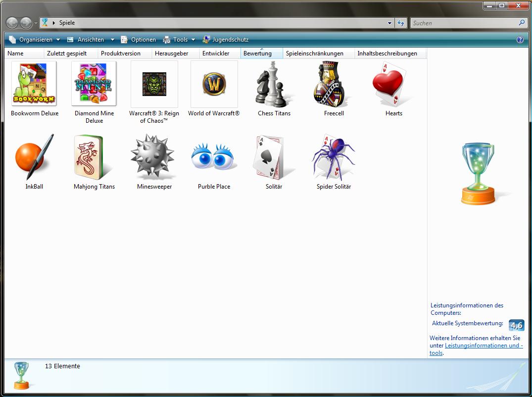Sort by Herausgeber column

point(175,53)
